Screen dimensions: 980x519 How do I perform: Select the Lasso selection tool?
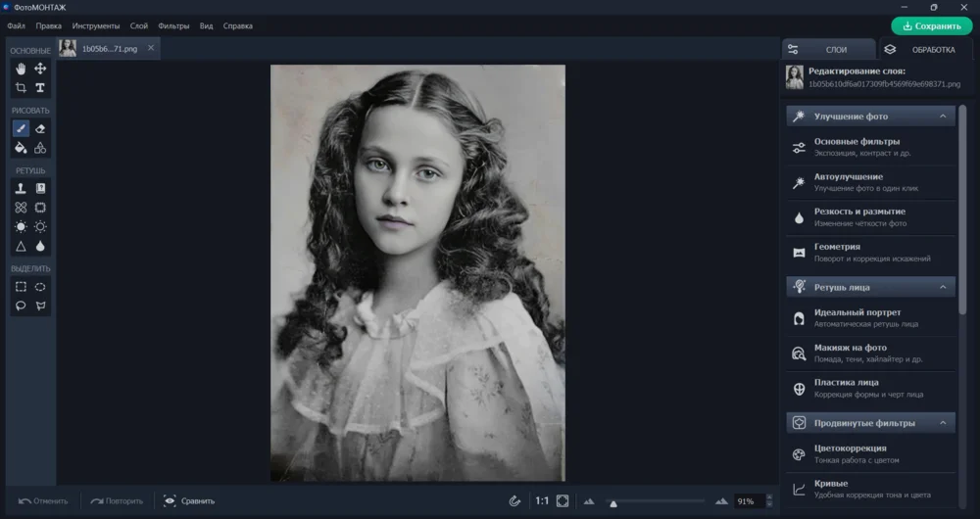pyautogui.click(x=21, y=307)
